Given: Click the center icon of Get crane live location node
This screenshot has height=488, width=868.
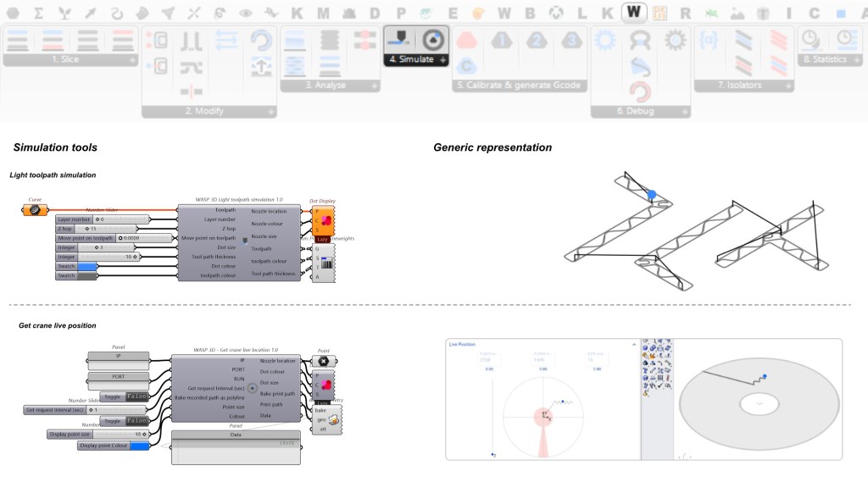Looking at the screenshot, I should click(252, 388).
